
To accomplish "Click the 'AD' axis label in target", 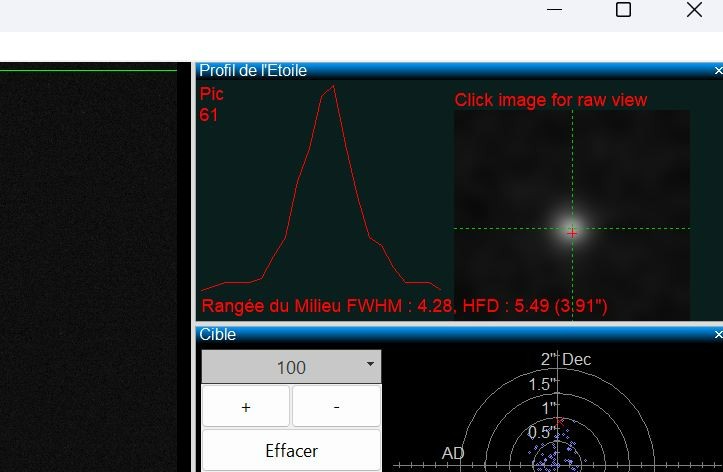I will pyautogui.click(x=453, y=454).
